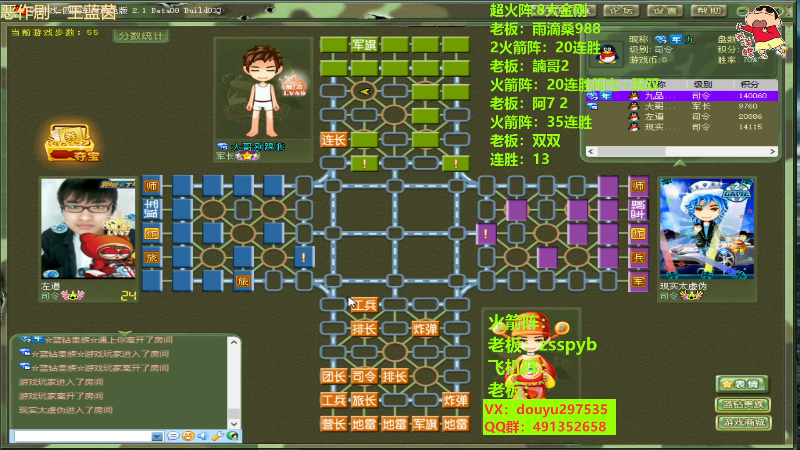View the left player 左道 photo avatar
Image resolution: width=800 pixels, height=450 pixels.
pyautogui.click(x=88, y=229)
